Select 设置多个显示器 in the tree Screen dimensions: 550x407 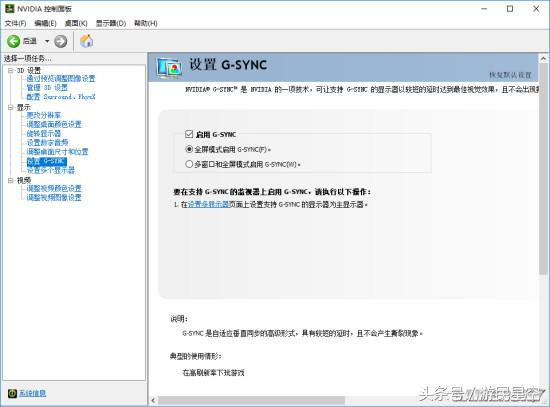[x=51, y=170]
